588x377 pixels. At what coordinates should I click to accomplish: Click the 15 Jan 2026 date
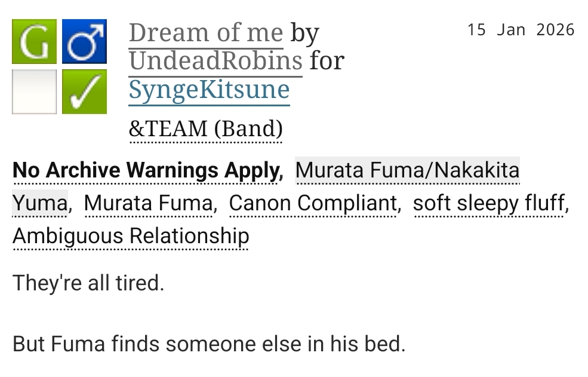tap(521, 30)
